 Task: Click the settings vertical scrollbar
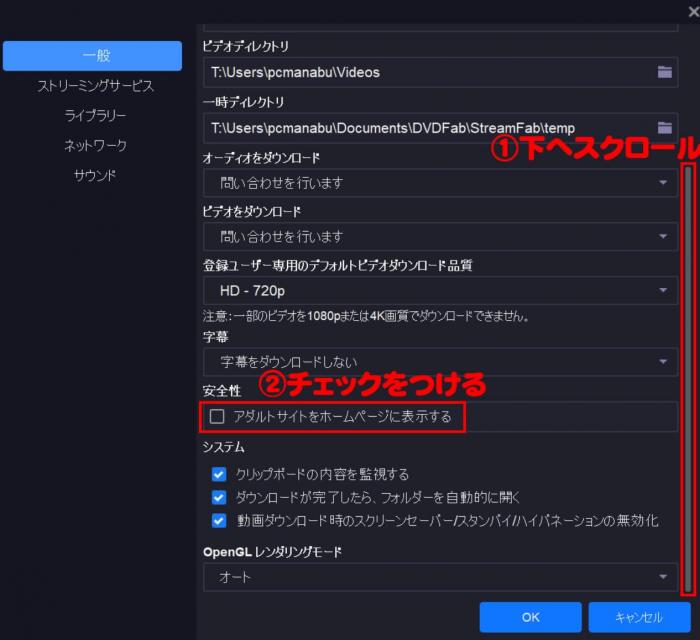688,378
